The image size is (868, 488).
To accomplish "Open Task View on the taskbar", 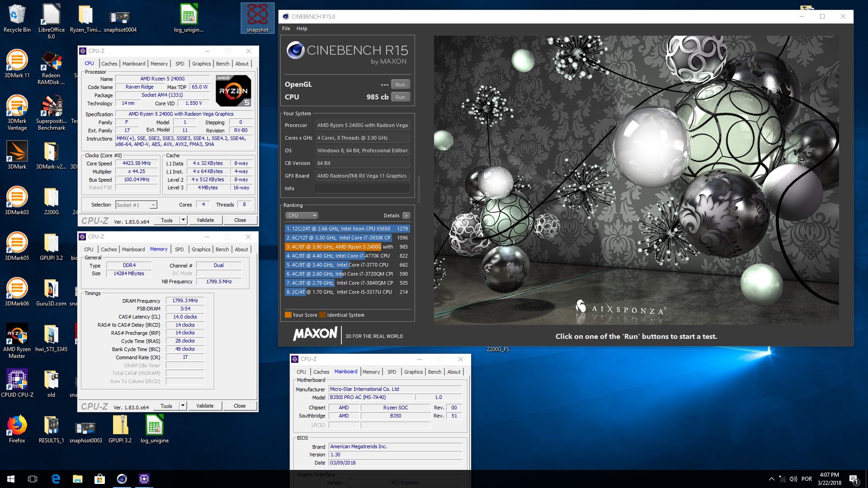I will pyautogui.click(x=33, y=479).
